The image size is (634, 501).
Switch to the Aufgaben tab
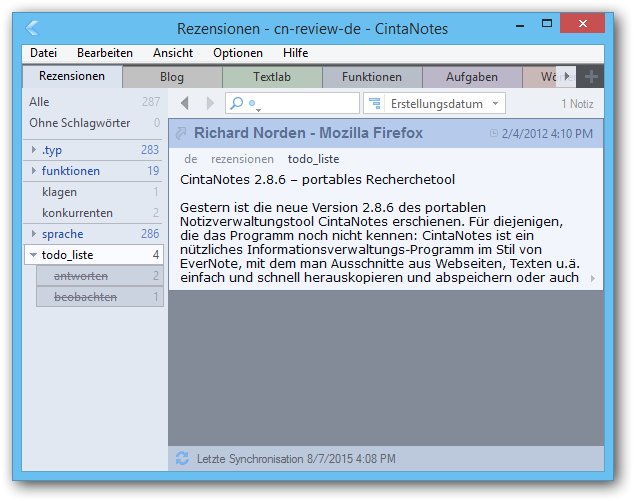pyautogui.click(x=472, y=77)
